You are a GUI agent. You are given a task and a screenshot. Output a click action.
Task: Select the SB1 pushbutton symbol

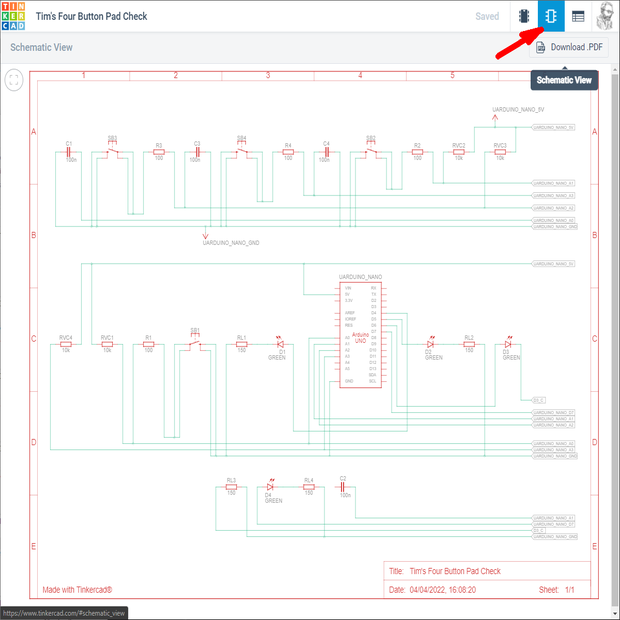[x=196, y=344]
